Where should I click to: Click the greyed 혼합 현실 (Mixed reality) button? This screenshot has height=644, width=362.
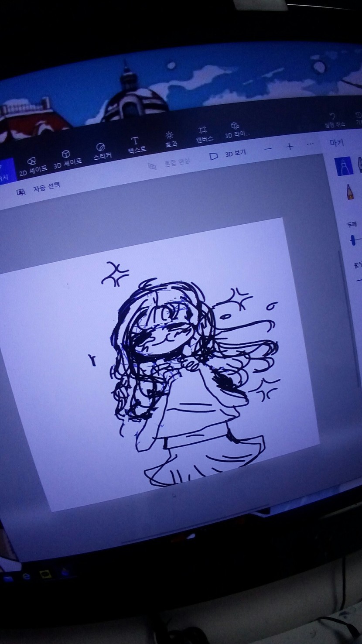click(x=169, y=163)
